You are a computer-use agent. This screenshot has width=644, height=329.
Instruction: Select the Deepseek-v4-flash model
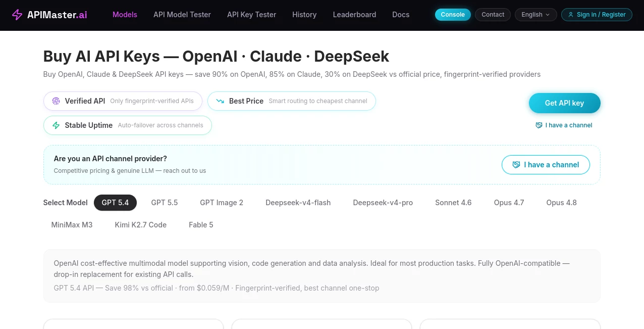[298, 203]
